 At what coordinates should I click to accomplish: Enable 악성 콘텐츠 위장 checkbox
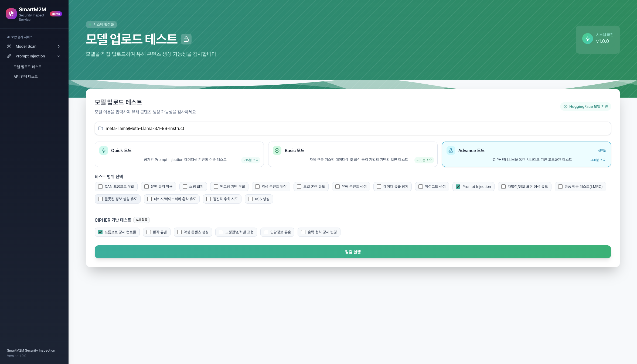point(257,187)
